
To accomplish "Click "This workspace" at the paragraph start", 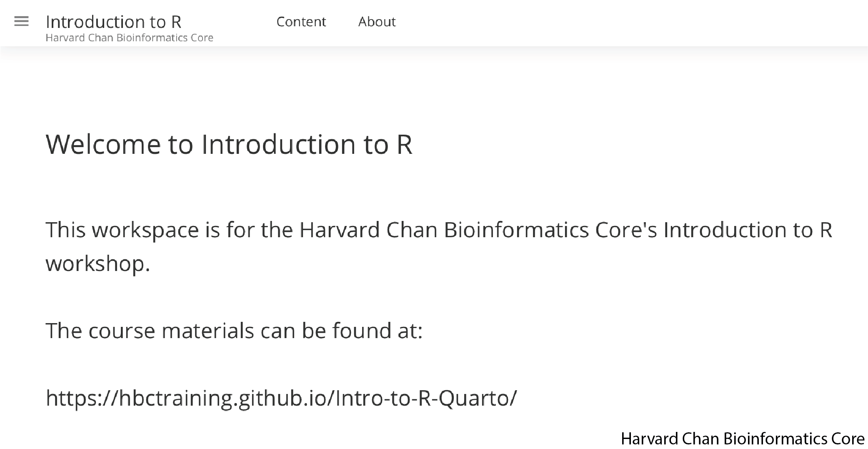I will 122,230.
